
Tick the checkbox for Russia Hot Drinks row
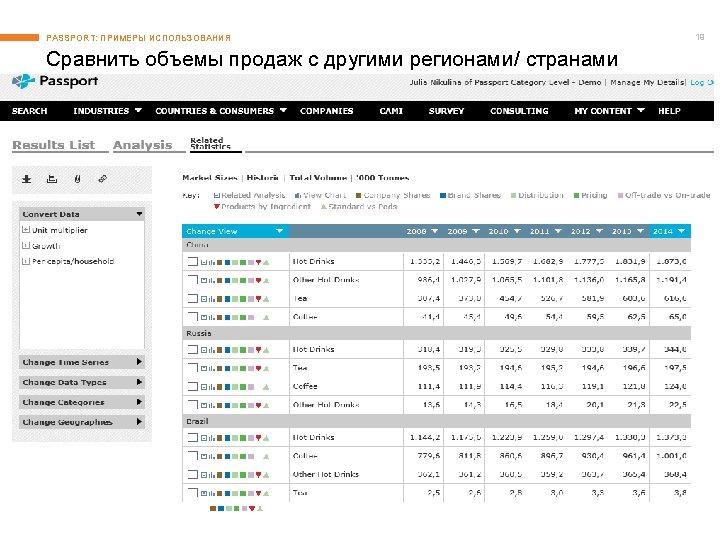[192, 349]
